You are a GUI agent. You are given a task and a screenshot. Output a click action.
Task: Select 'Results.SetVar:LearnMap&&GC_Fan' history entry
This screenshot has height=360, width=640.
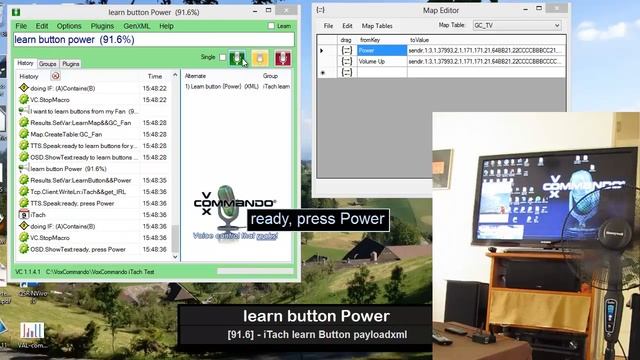[x=81, y=123]
